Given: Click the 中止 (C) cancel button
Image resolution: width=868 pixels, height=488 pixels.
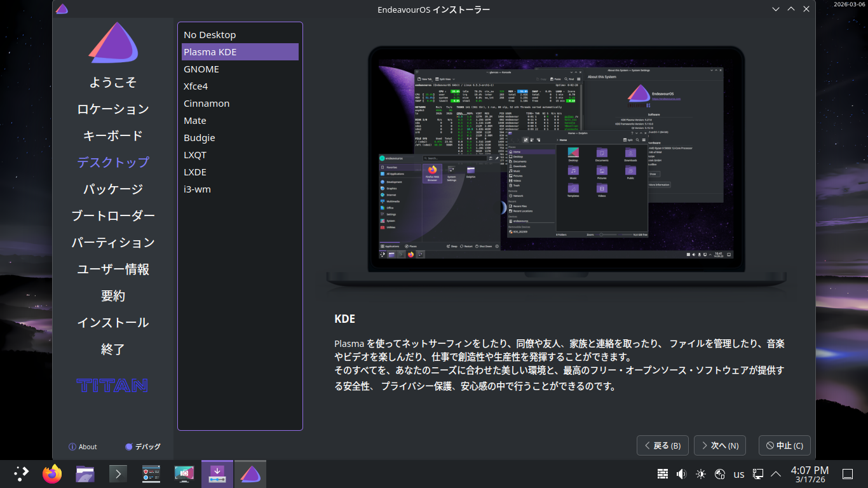Looking at the screenshot, I should (x=785, y=445).
